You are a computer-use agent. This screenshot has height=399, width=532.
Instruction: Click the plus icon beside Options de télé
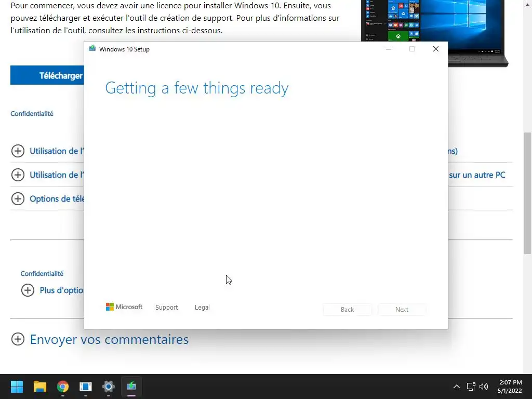pyautogui.click(x=18, y=199)
